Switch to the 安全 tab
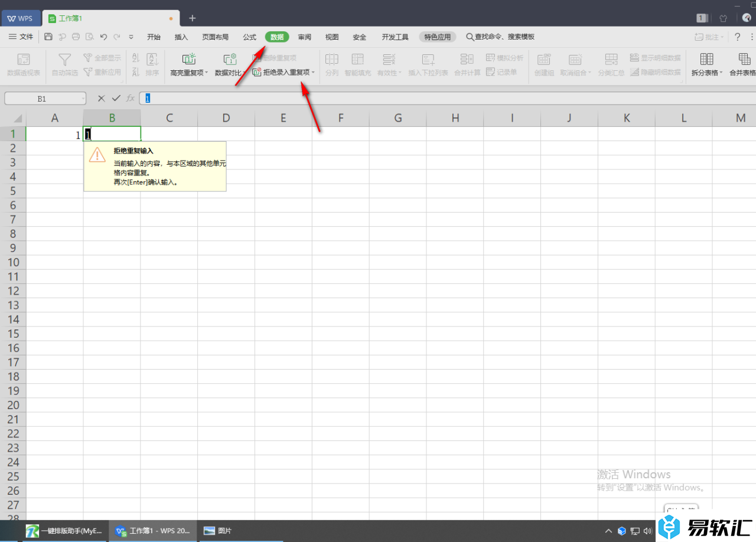The width and height of the screenshot is (756, 542). [x=360, y=37]
